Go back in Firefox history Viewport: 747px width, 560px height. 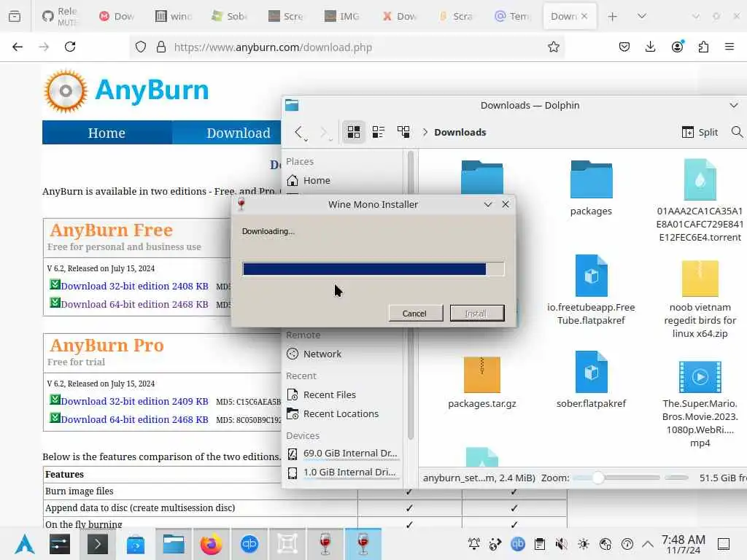(x=18, y=47)
